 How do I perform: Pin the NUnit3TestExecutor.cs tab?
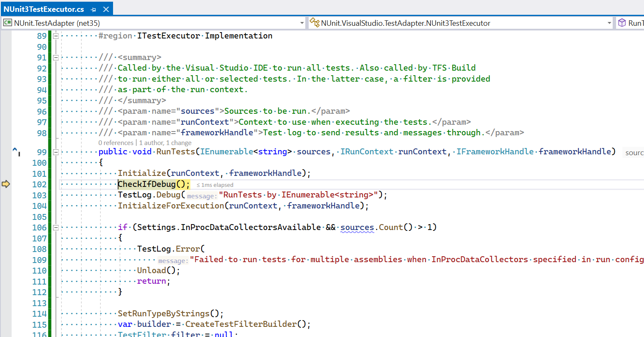pos(93,9)
